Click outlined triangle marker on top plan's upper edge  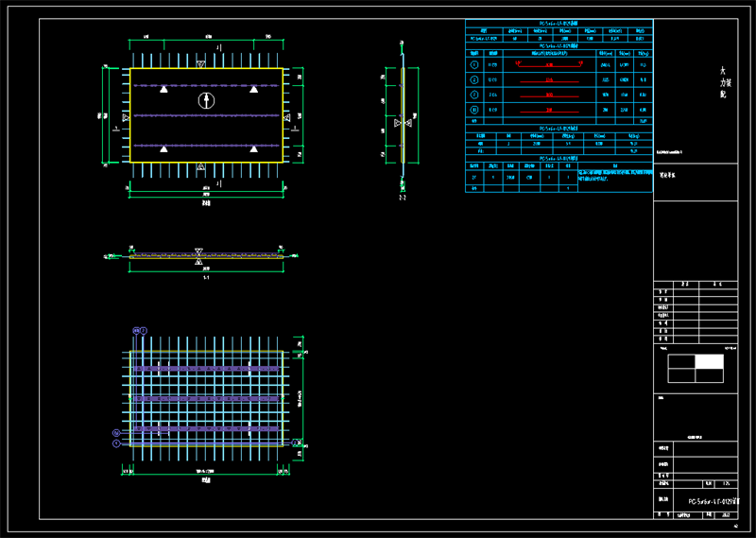tap(201, 64)
